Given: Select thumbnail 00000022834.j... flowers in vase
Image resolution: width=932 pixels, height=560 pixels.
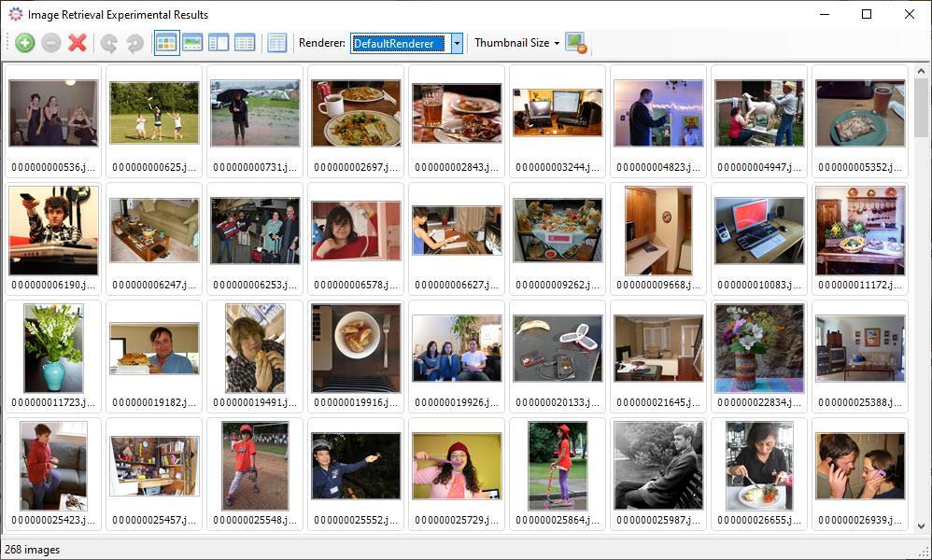Looking at the screenshot, I should 759,348.
